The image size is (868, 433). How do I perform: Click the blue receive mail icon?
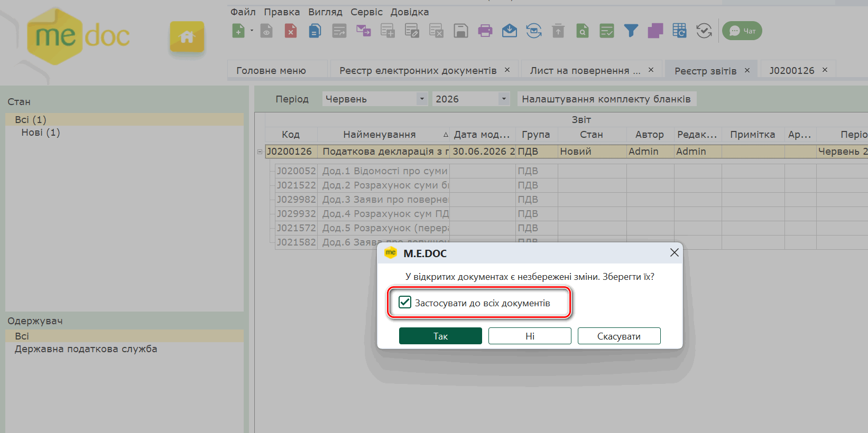tap(510, 31)
